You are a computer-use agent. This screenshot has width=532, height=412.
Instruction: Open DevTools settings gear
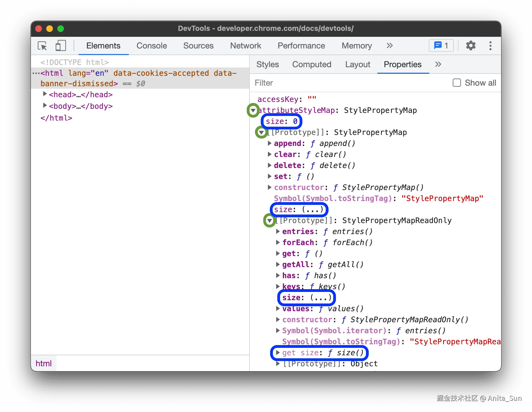pyautogui.click(x=471, y=46)
